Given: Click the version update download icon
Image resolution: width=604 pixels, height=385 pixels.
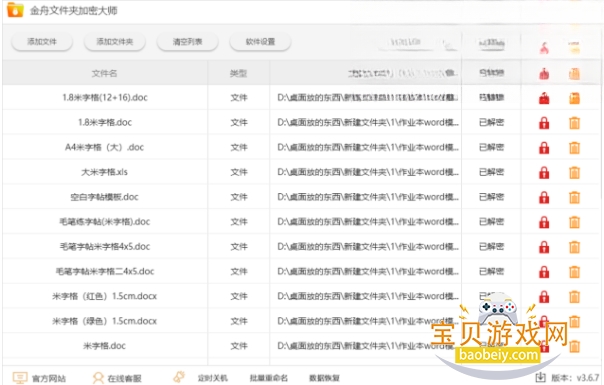Looking at the screenshot, I should 540,377.
